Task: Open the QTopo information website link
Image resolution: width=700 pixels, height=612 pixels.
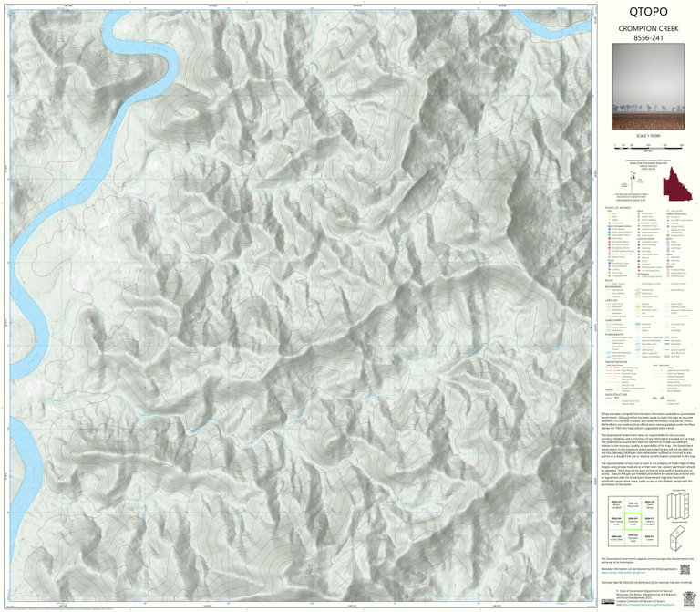Action: click(x=623, y=572)
